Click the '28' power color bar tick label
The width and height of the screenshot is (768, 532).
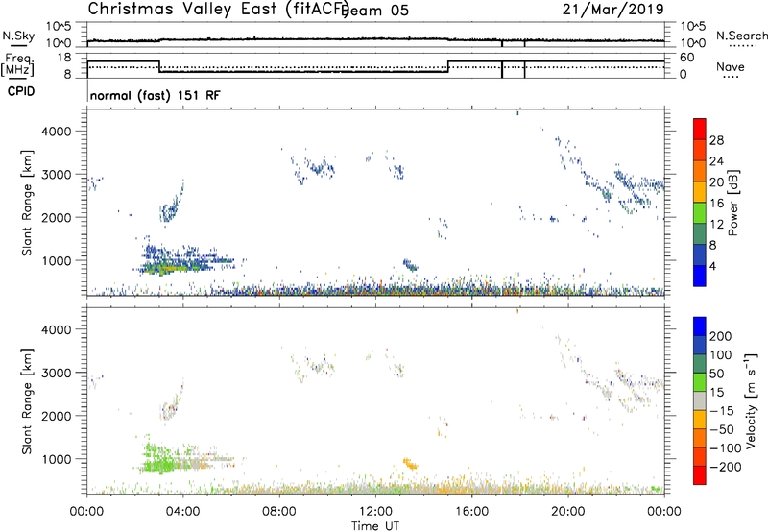716,140
